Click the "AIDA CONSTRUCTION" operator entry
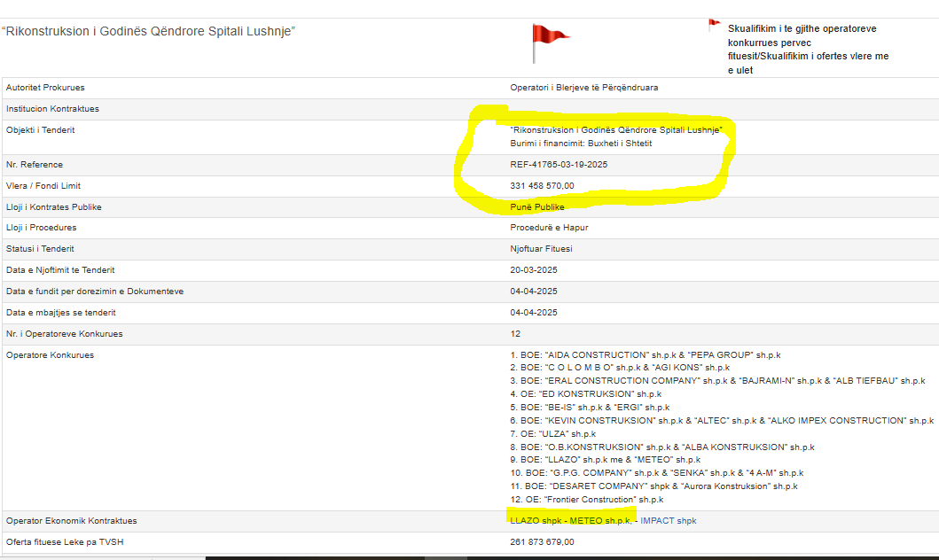The width and height of the screenshot is (939, 560). tap(646, 355)
